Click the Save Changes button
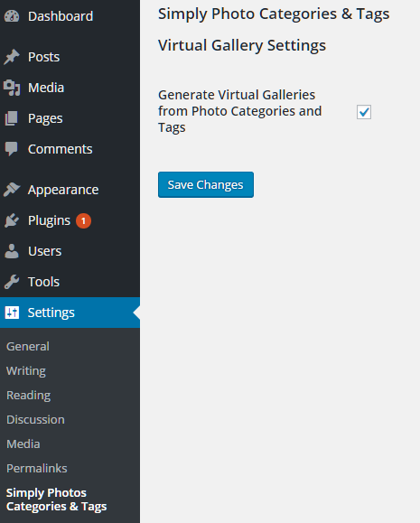The width and height of the screenshot is (420, 523). coord(206,185)
